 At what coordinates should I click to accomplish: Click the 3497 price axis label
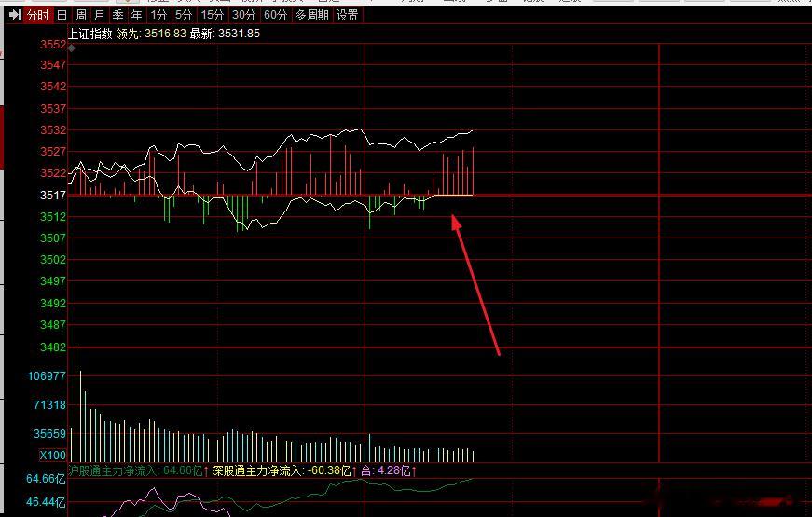[x=53, y=281]
